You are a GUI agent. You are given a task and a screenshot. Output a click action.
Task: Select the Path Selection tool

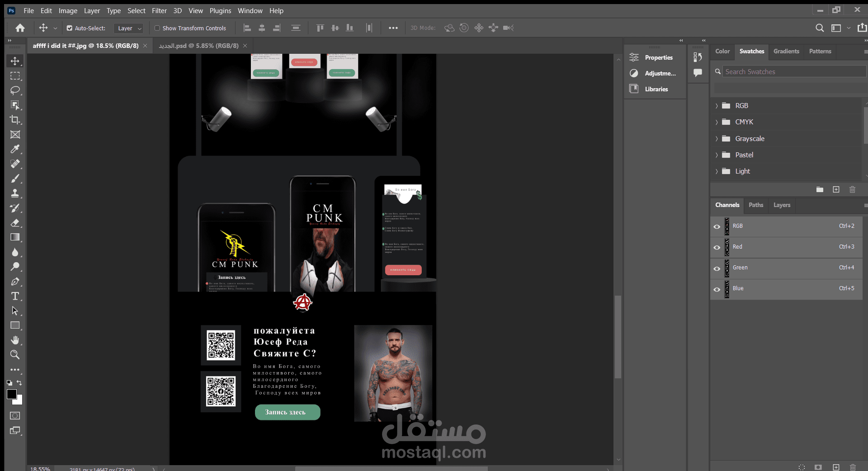click(15, 311)
